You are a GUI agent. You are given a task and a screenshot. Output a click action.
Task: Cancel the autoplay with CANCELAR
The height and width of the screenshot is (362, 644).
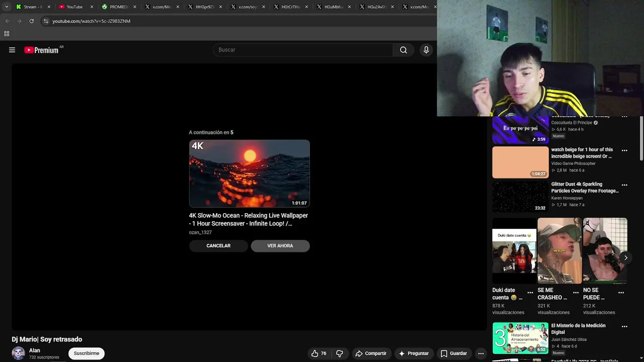[218, 246]
